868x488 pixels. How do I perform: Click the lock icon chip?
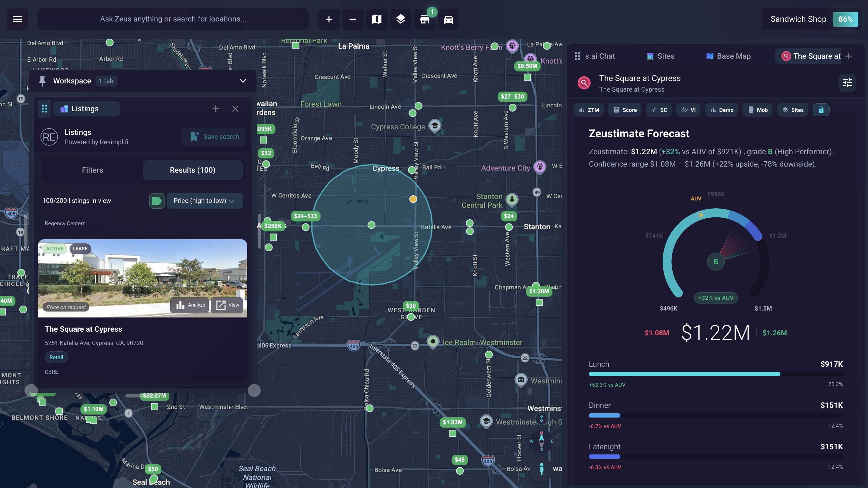tap(821, 110)
